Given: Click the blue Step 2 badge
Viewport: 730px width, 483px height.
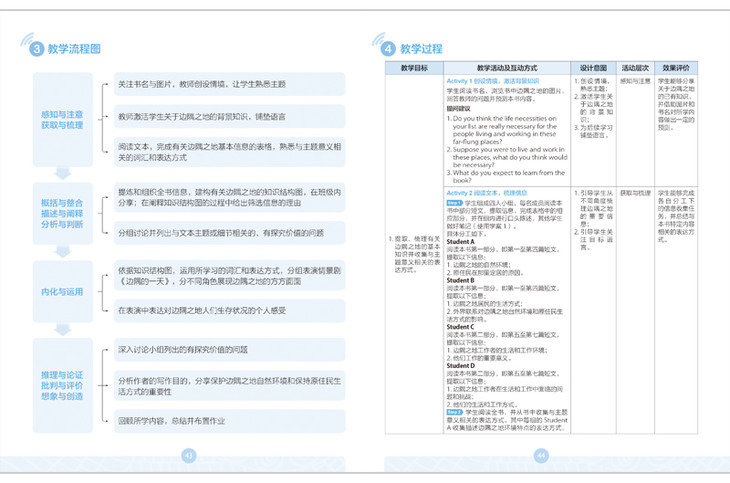Looking at the screenshot, I should (453, 411).
